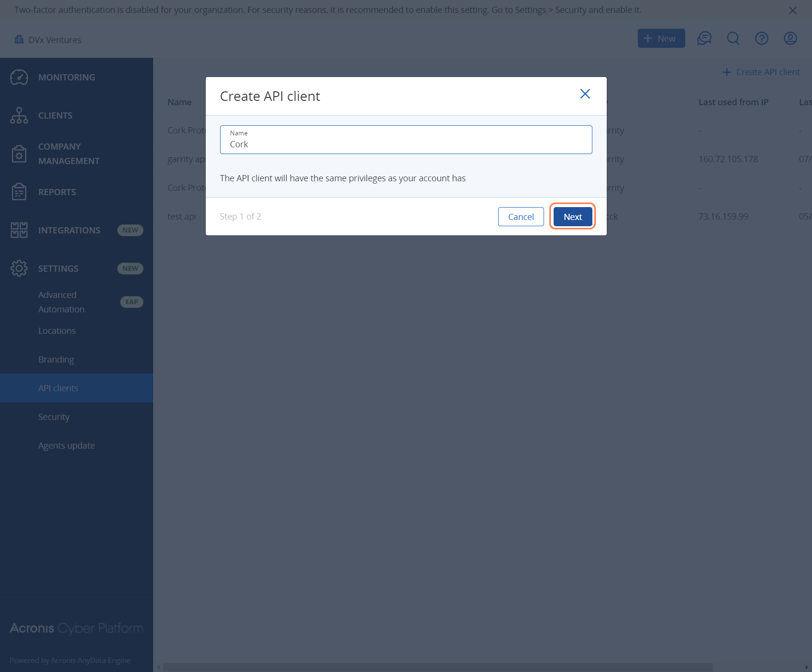Open Agents update settings page
Screen dimensions: 812x672
point(67,445)
